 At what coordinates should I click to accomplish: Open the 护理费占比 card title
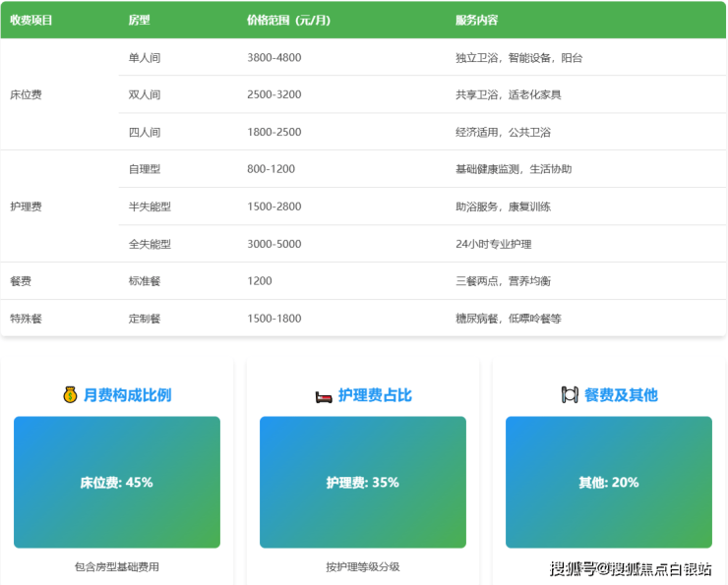(x=375, y=395)
